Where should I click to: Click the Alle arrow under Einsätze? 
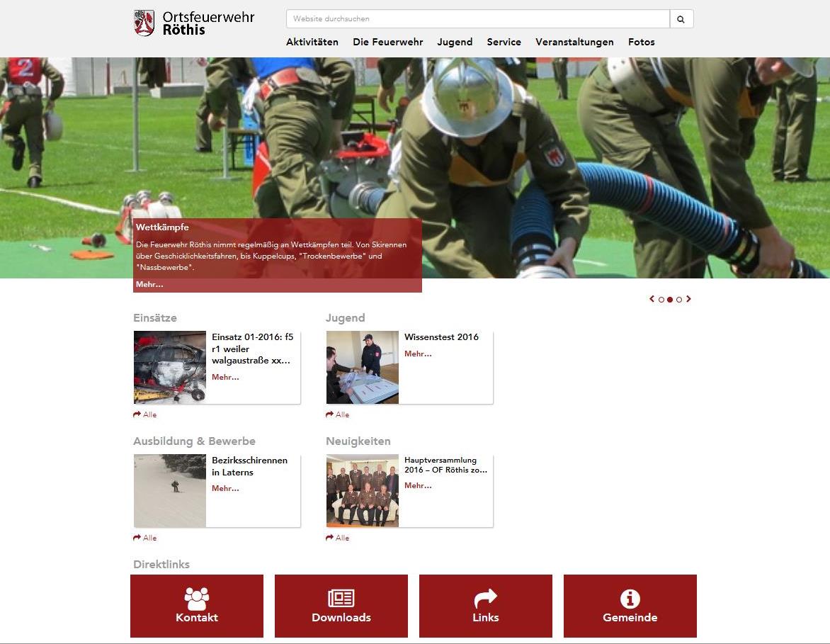coord(144,414)
